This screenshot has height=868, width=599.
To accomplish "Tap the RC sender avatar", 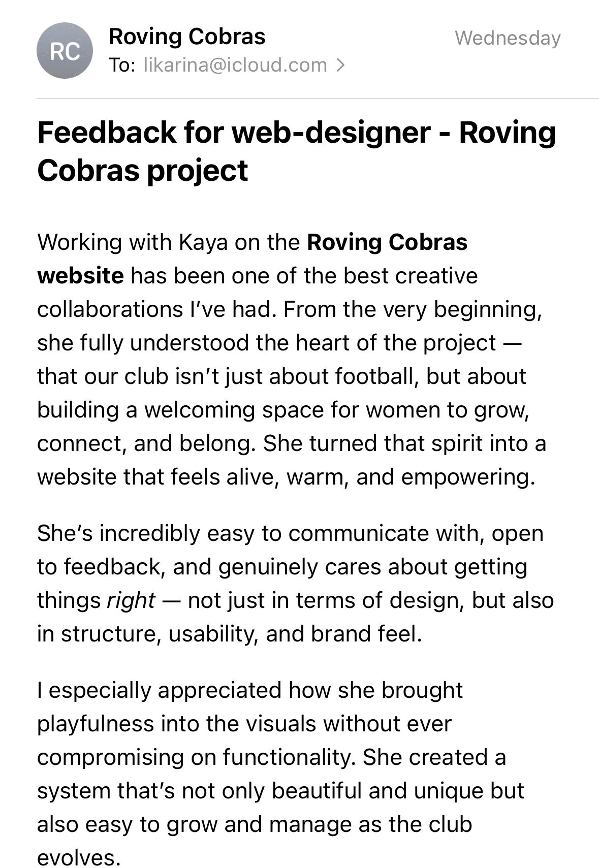I will pyautogui.click(x=65, y=51).
